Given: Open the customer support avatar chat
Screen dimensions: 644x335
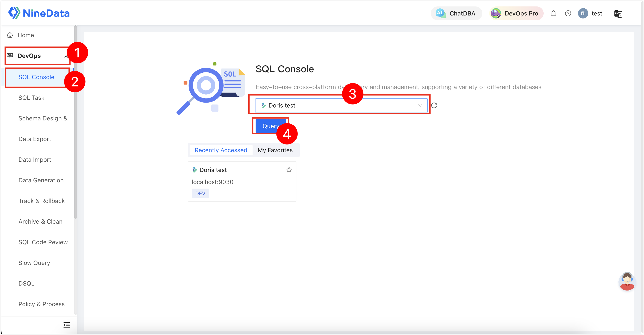Looking at the screenshot, I should 627,281.
